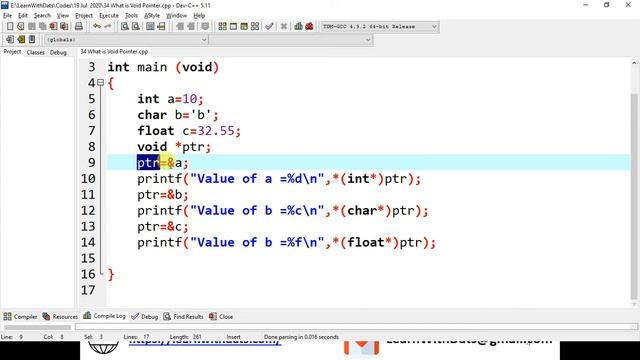The height and width of the screenshot is (360, 640).
Task: Switch to the Project sidebar tab
Action: tap(12, 52)
